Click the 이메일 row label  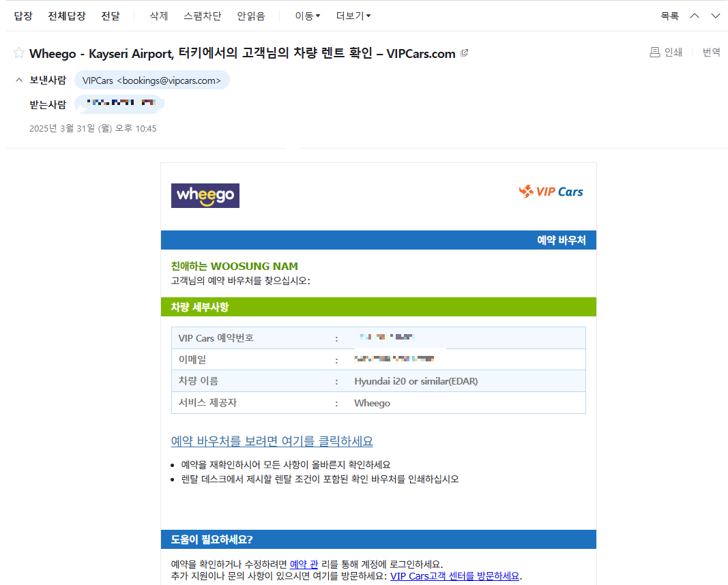point(192,359)
